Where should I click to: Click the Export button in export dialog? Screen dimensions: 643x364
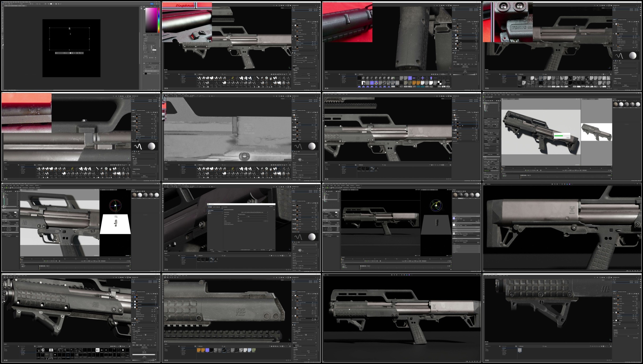pyautogui.click(x=271, y=250)
